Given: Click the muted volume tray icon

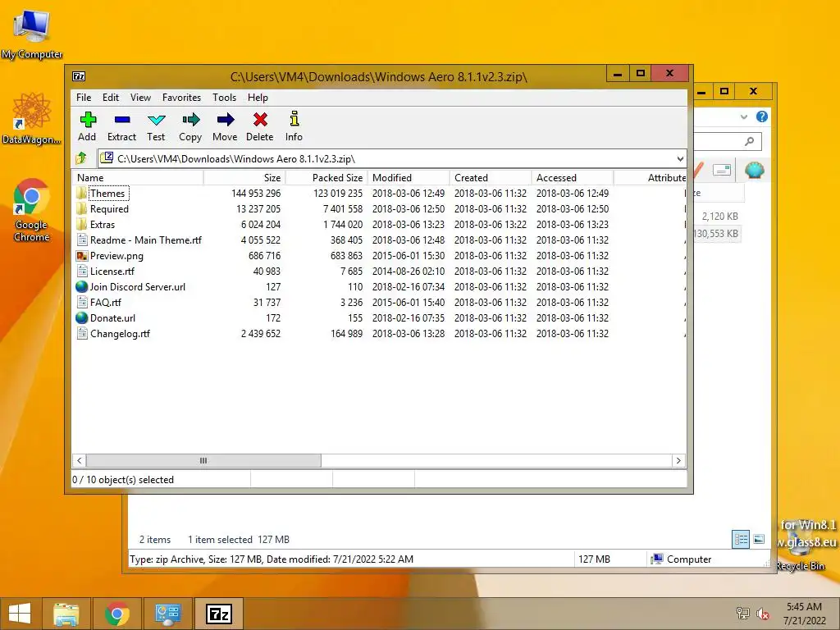Looking at the screenshot, I should click(x=762, y=614).
